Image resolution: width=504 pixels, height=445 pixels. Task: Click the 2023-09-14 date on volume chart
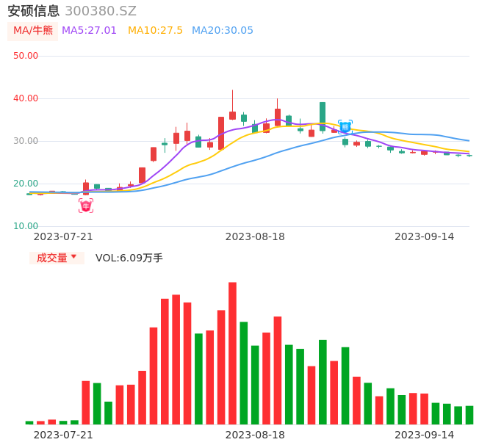[x=425, y=435]
